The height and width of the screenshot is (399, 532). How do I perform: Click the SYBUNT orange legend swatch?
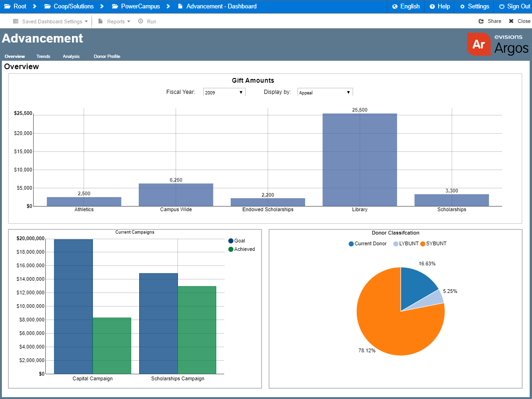point(423,244)
